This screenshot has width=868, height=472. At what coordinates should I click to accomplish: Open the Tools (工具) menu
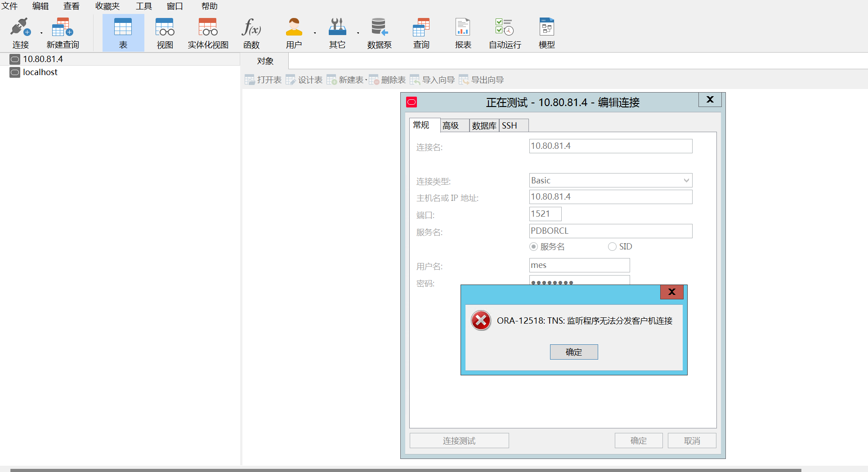(x=144, y=6)
